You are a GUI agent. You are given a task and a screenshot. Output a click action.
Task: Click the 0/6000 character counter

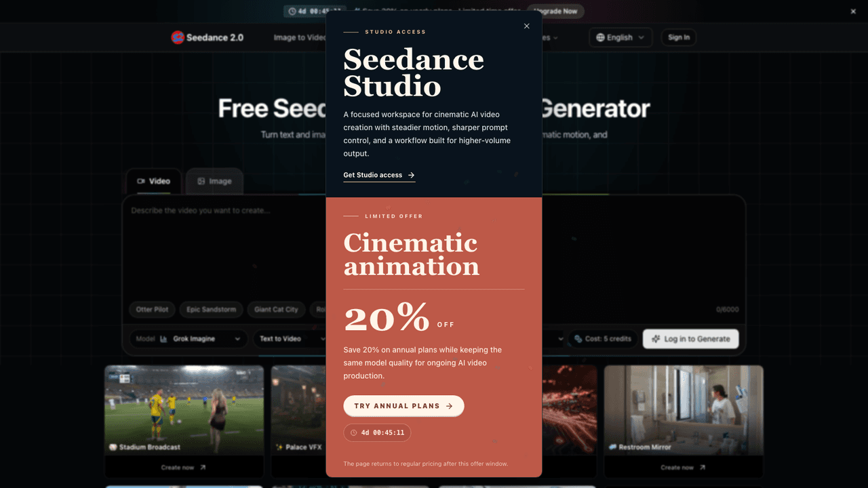728,310
